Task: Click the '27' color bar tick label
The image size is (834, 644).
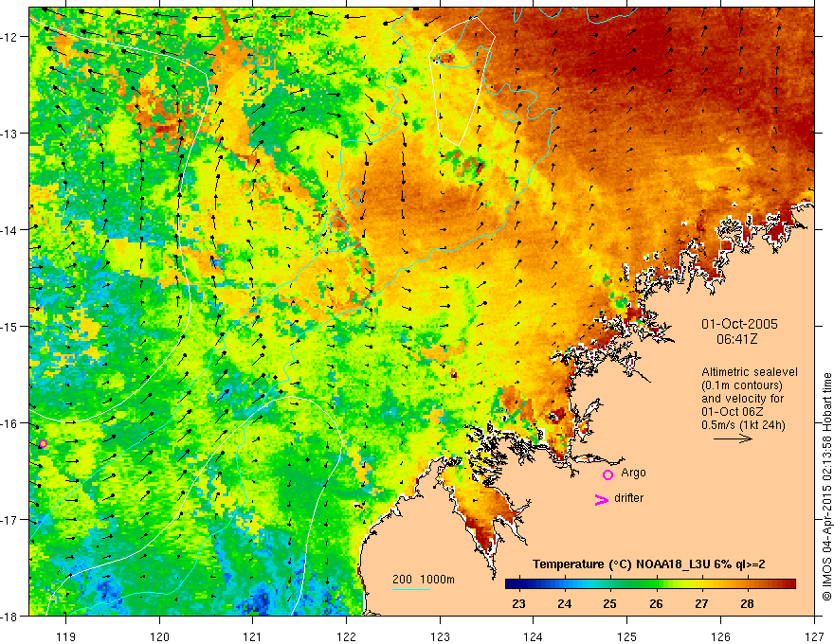Action: [x=701, y=603]
